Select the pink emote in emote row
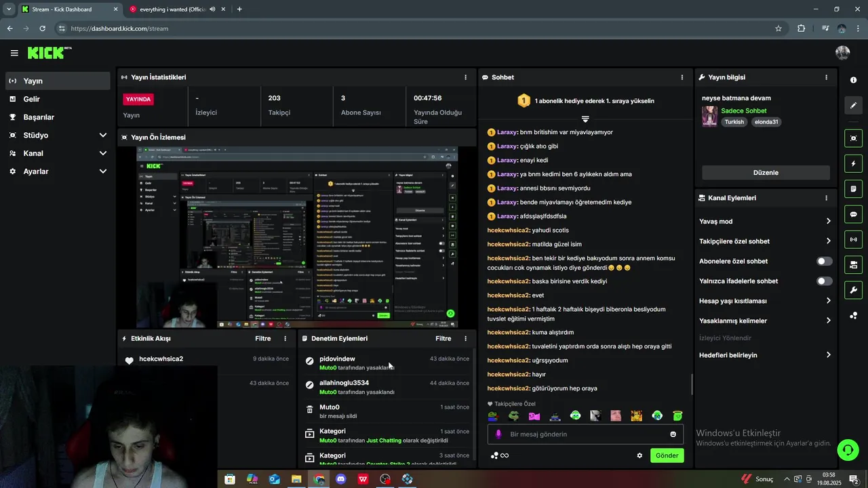 534,415
